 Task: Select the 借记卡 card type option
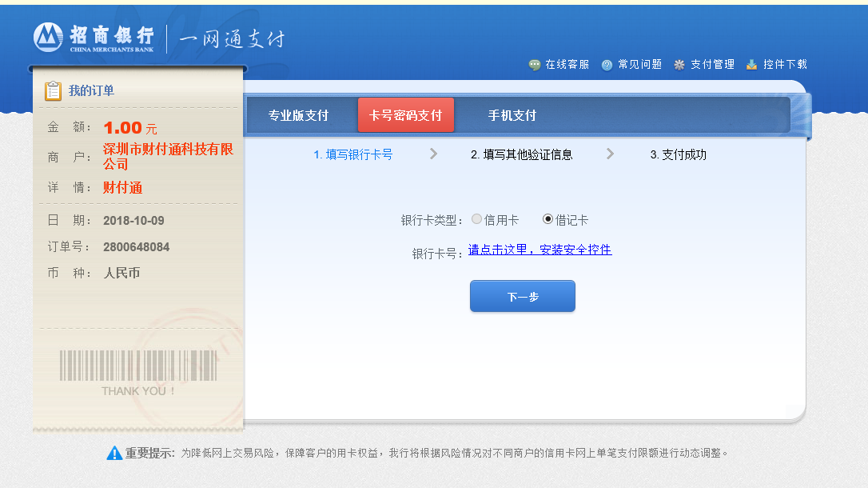pyautogui.click(x=547, y=219)
